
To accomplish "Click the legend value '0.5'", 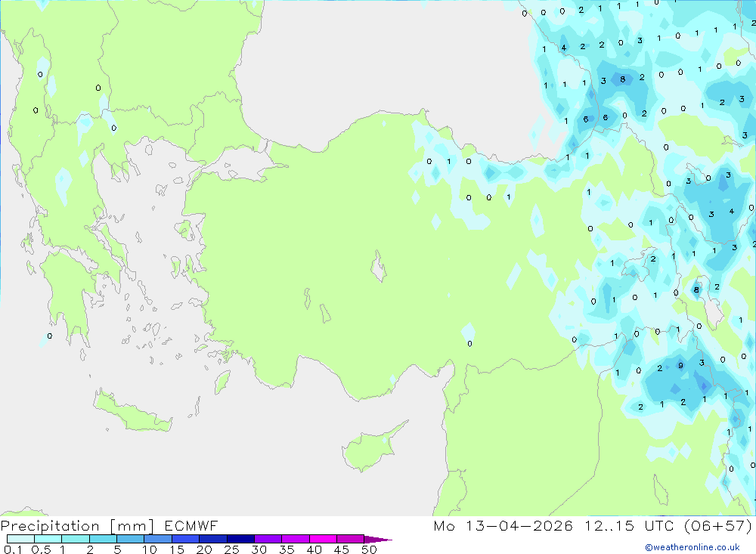I will pyautogui.click(x=41, y=549).
